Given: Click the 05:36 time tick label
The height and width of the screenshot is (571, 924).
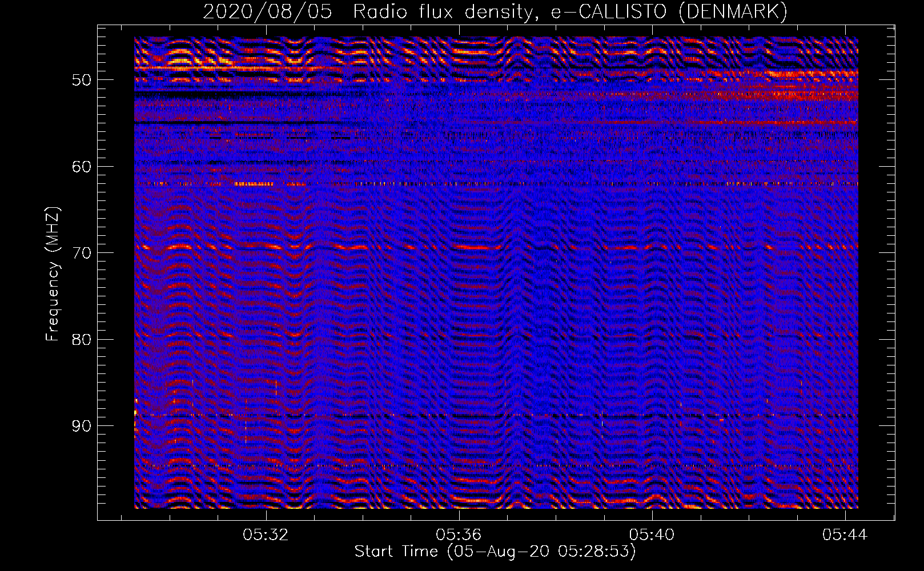Looking at the screenshot, I should [x=459, y=535].
